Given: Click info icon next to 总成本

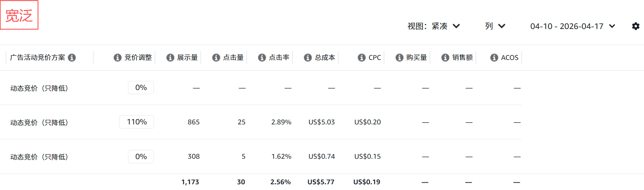Looking at the screenshot, I should [x=308, y=58].
